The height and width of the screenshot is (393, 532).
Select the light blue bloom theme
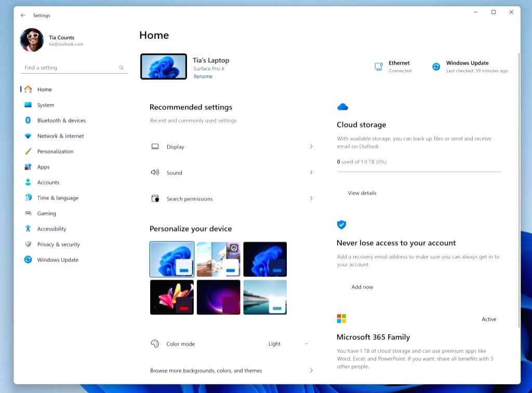point(172,260)
